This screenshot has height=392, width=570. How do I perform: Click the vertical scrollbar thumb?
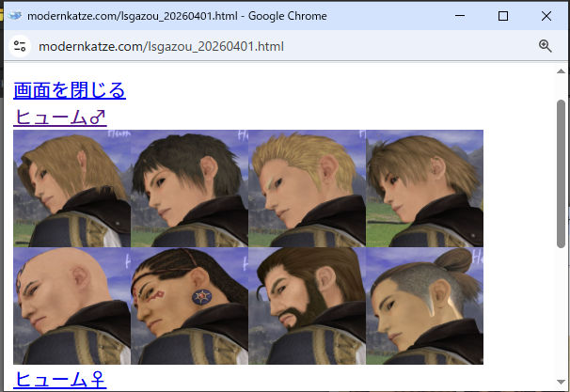tap(562, 160)
